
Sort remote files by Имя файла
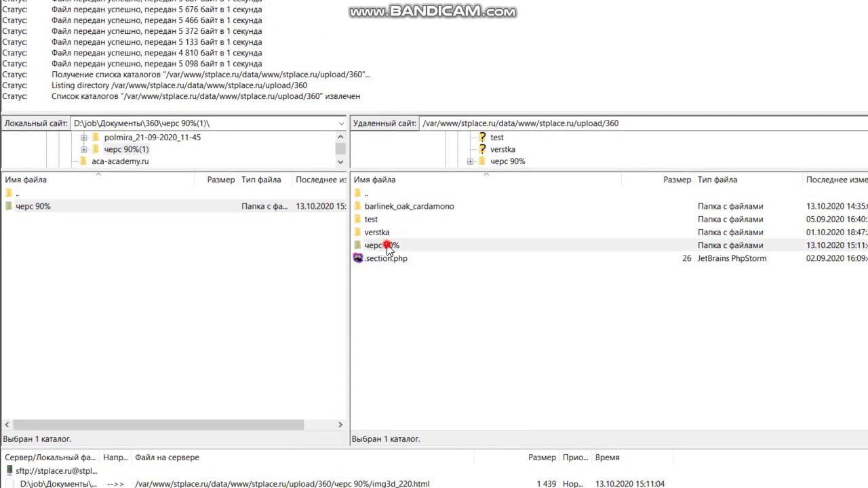[x=486, y=180]
